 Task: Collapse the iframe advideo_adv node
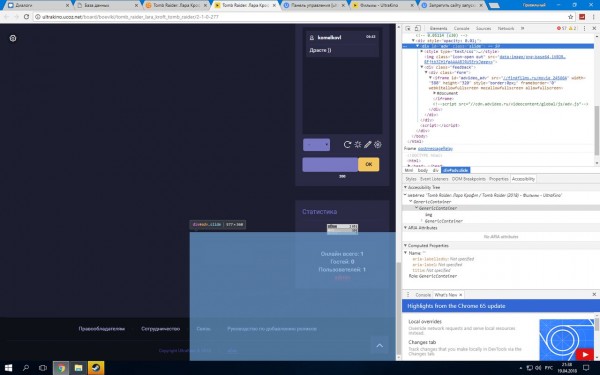click(430, 78)
